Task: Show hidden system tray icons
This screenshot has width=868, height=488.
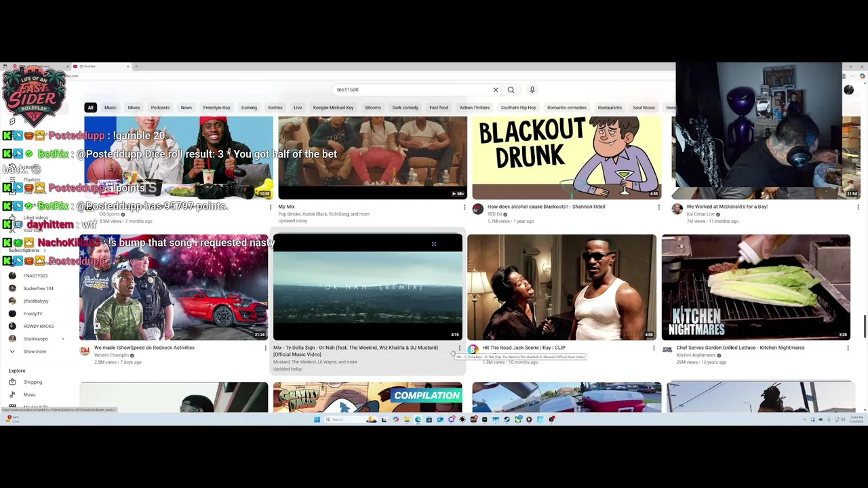Action: pyautogui.click(x=806, y=420)
